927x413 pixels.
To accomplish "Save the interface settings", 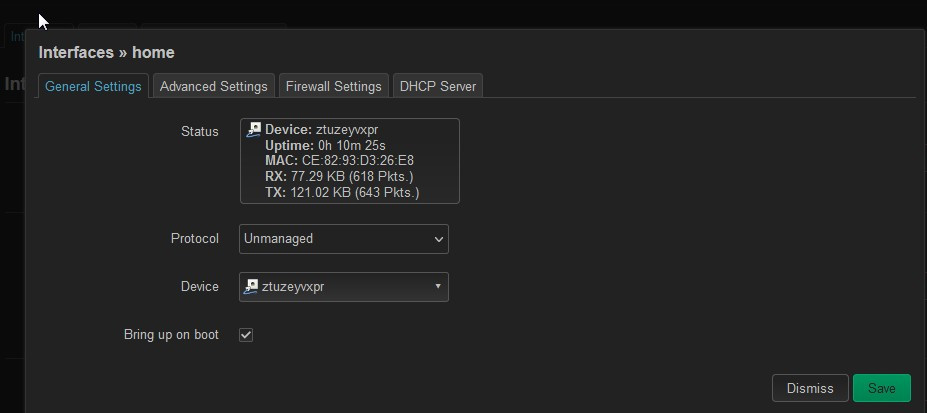I will (881, 388).
